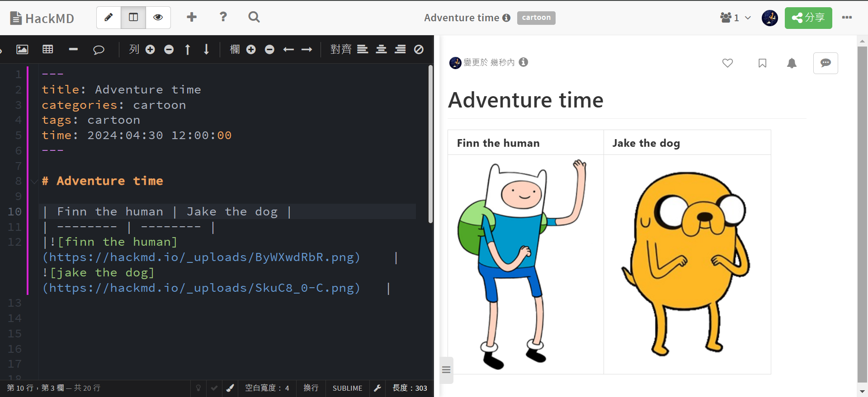
Task: Delete a table column (欄 minus)
Action: [x=269, y=49]
